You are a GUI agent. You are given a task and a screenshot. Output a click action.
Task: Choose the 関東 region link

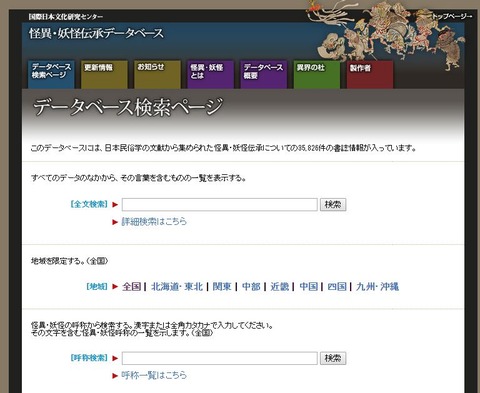(222, 286)
